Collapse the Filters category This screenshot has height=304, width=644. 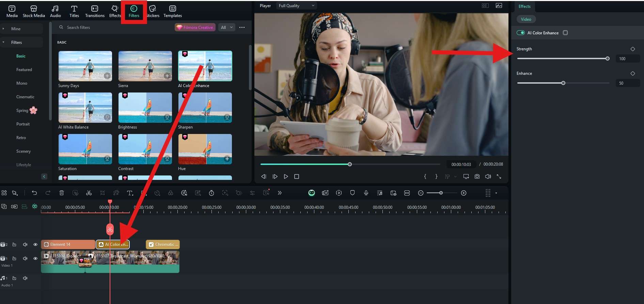coord(3,42)
